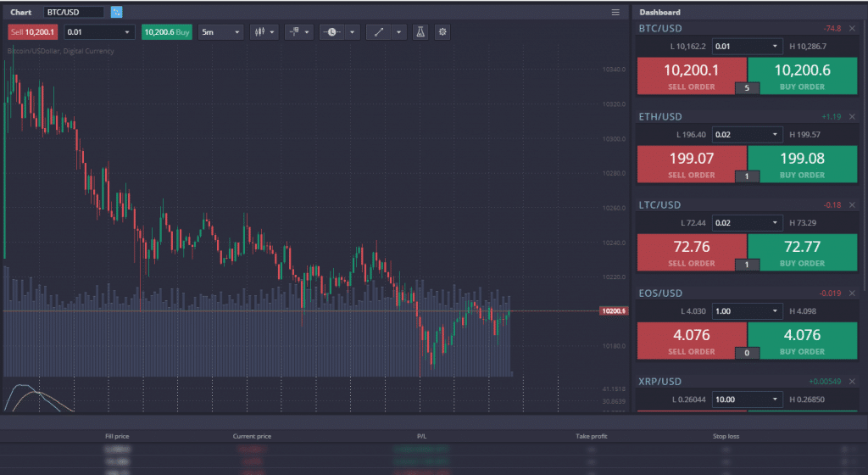Close the BTC/USD dashboard tile
The width and height of the screenshot is (868, 475).
[x=852, y=28]
